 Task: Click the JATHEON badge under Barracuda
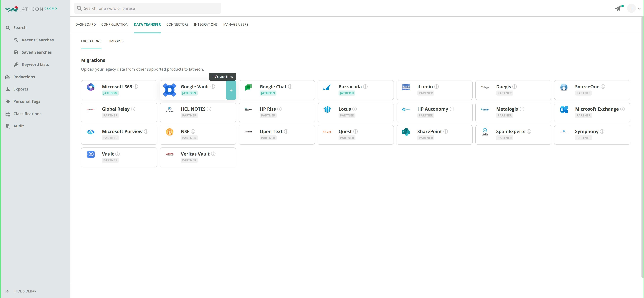point(347,93)
